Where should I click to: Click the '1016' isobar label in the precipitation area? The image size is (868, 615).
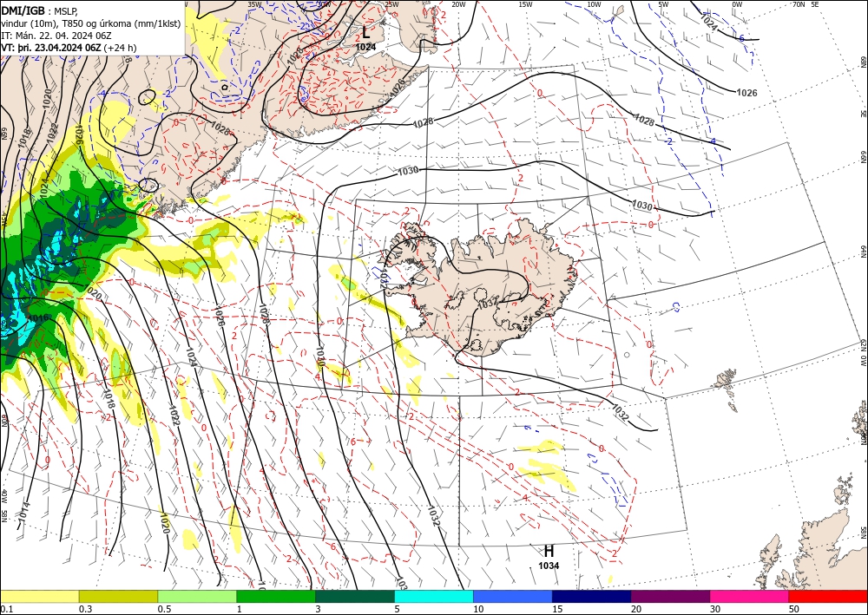coord(37,318)
